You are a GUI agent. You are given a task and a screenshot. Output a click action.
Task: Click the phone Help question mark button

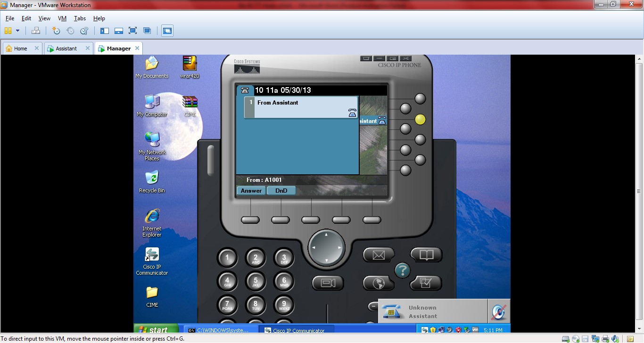tap(402, 270)
